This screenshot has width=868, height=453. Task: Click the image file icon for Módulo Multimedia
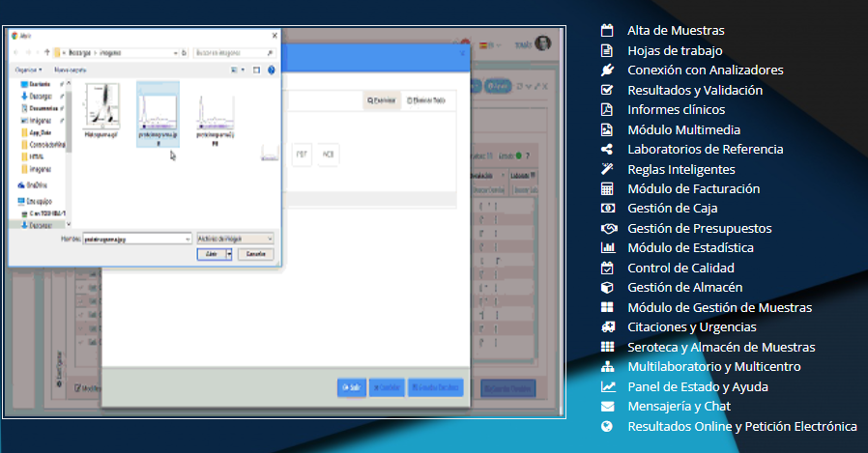607,129
